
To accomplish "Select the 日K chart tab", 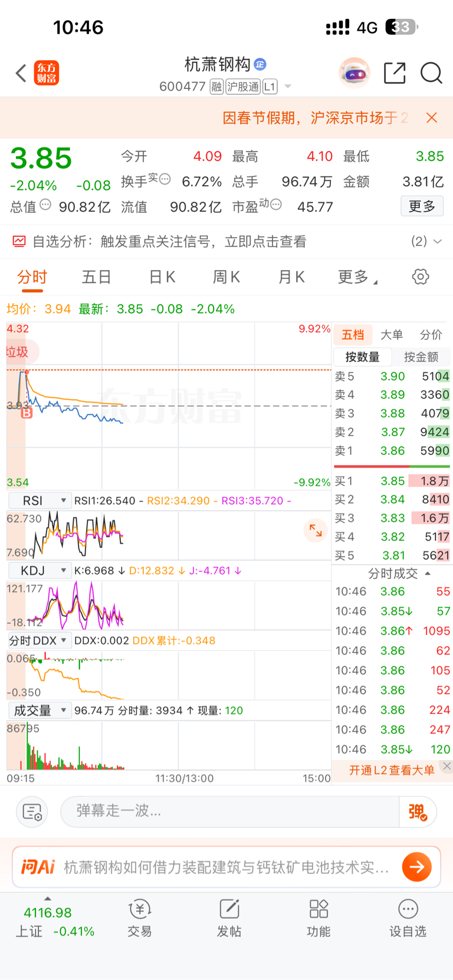I will click(x=162, y=277).
